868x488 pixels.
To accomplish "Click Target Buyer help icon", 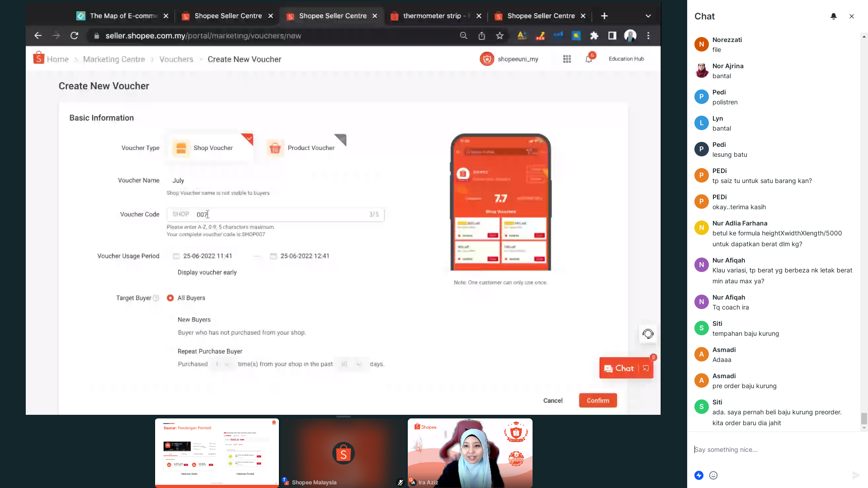I will pyautogui.click(x=156, y=298).
